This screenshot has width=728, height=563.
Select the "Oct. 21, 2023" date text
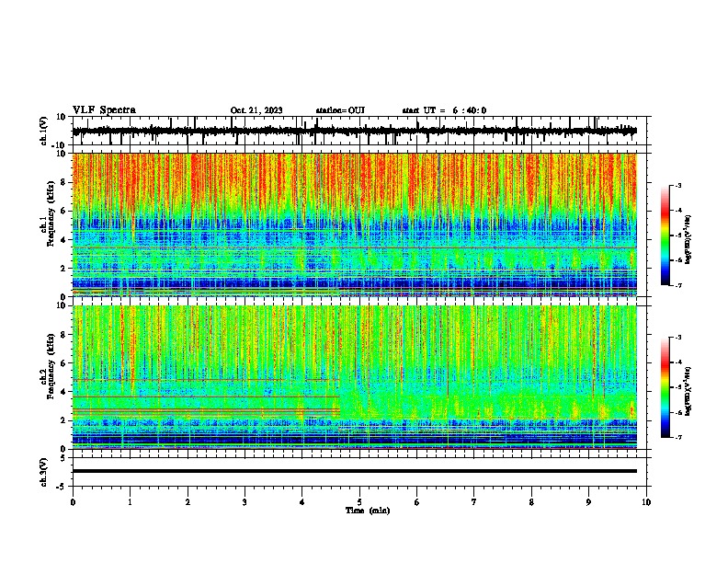pos(256,110)
